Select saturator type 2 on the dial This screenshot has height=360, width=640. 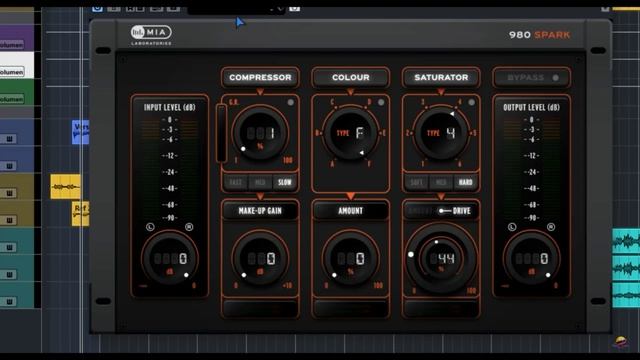pos(407,133)
